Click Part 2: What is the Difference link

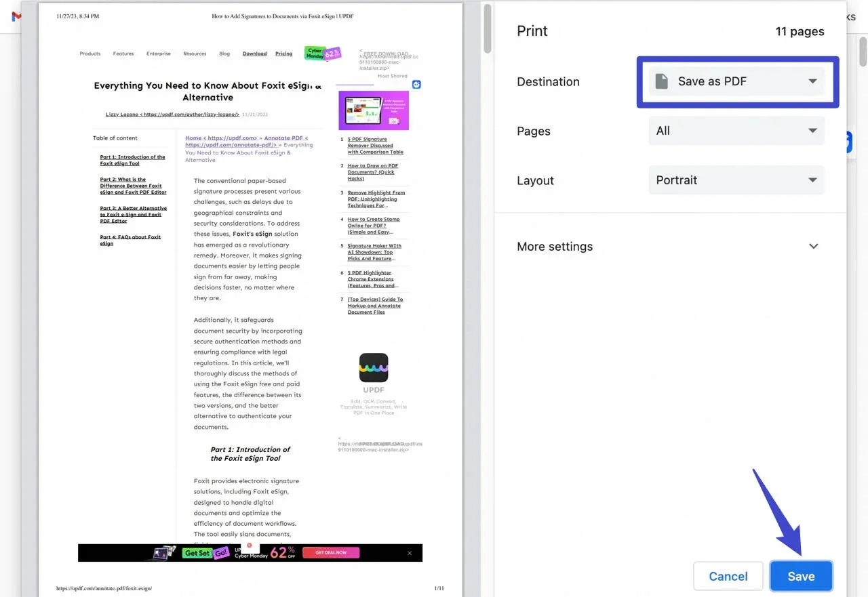pos(133,186)
